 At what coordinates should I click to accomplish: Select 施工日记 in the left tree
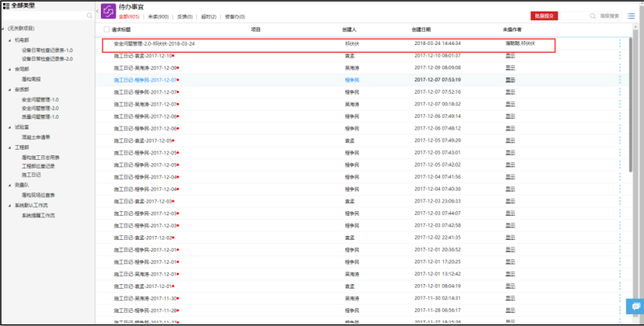point(31,175)
